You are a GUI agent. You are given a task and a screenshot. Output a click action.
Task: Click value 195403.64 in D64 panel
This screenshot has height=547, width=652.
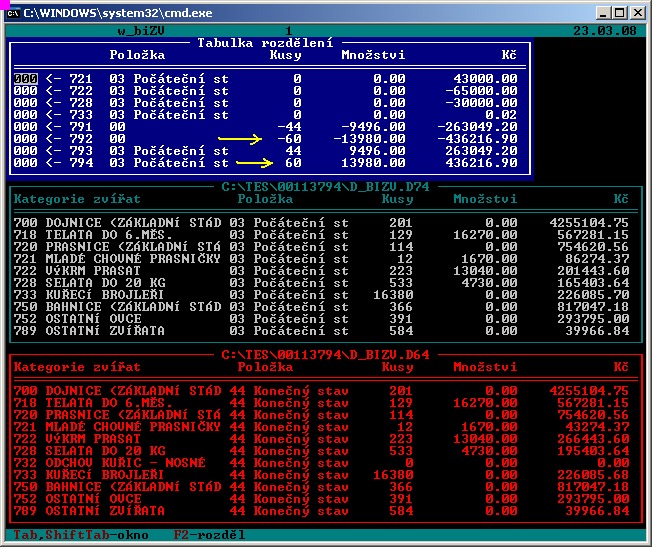[593, 451]
